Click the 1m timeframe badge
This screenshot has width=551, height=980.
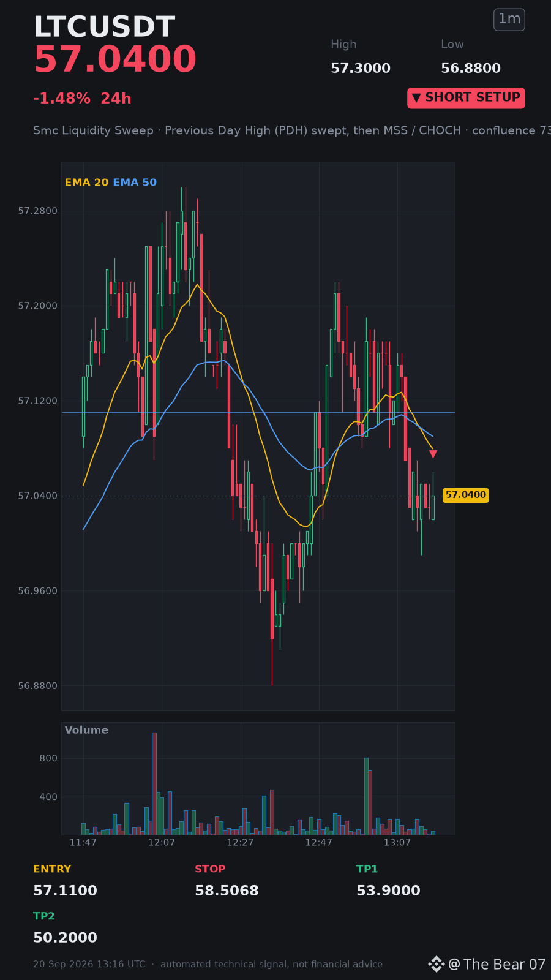[509, 20]
